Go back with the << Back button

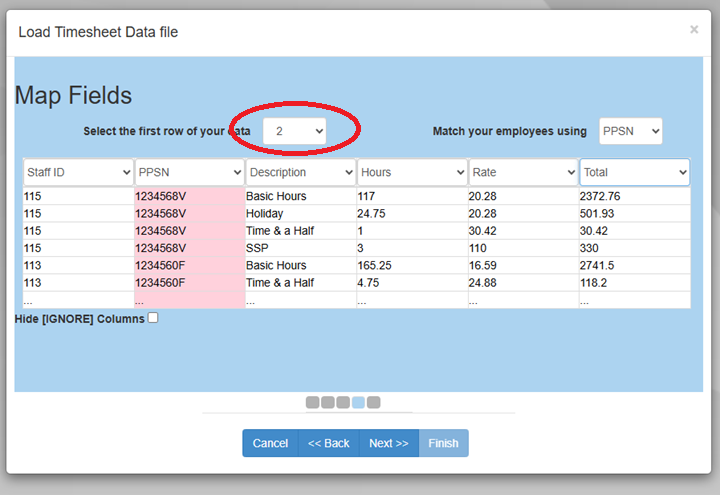click(x=328, y=443)
